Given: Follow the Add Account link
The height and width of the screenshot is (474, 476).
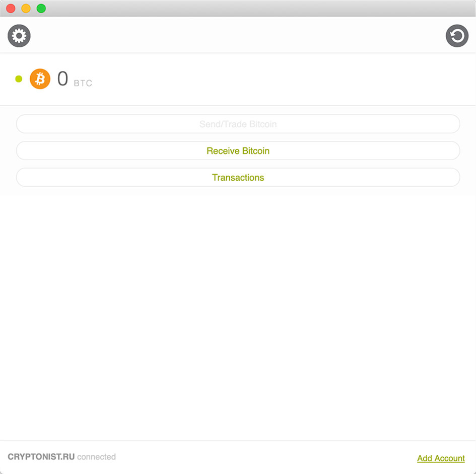Looking at the screenshot, I should coord(441,458).
